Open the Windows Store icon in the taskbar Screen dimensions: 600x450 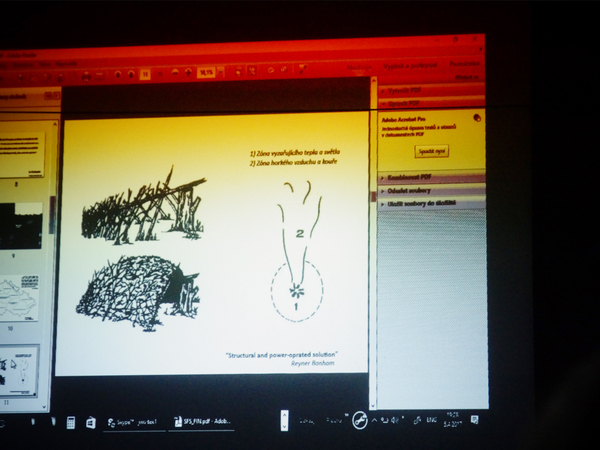click(90, 422)
